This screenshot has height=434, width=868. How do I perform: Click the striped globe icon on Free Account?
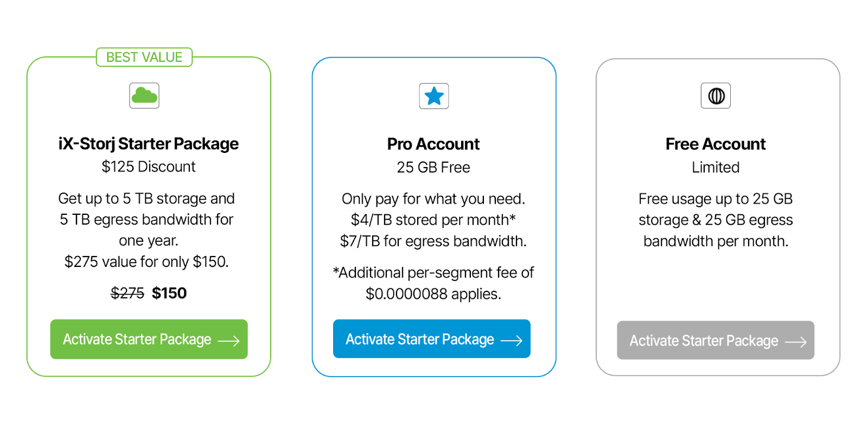tap(716, 95)
